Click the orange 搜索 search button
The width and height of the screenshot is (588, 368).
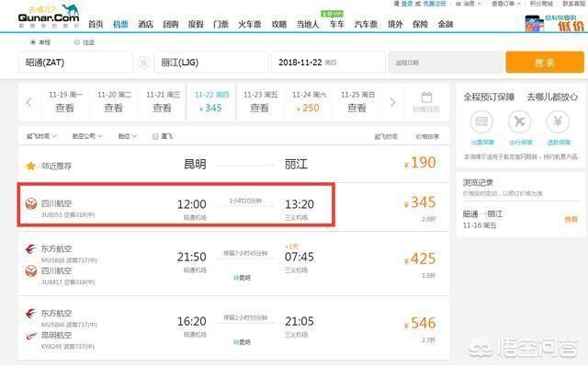[543, 63]
